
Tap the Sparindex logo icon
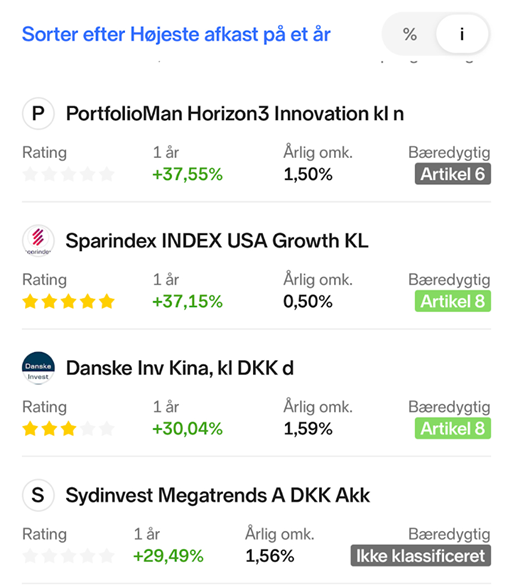38,240
